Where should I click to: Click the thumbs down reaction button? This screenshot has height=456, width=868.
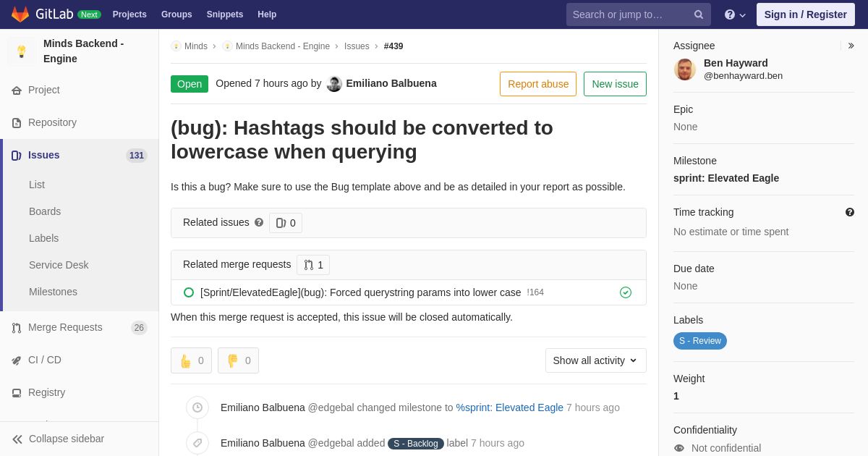coord(238,360)
